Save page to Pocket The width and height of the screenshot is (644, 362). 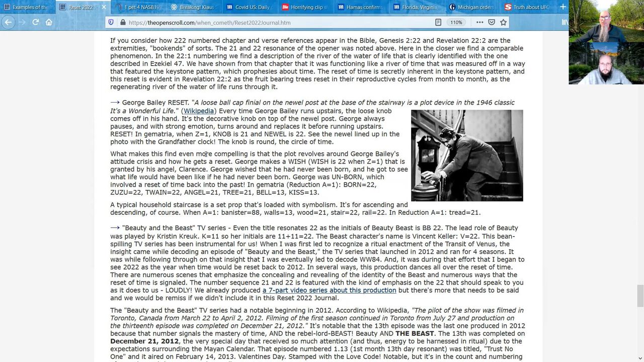point(492,23)
